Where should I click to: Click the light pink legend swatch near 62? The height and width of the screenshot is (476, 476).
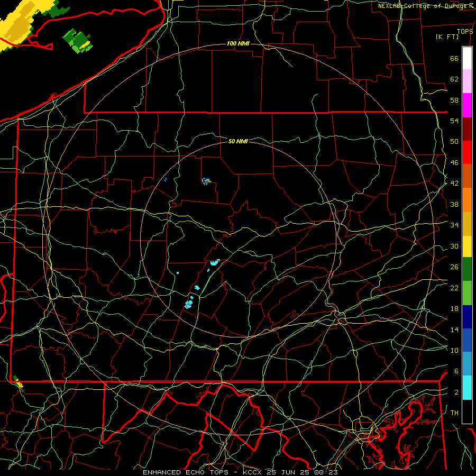tap(467, 81)
